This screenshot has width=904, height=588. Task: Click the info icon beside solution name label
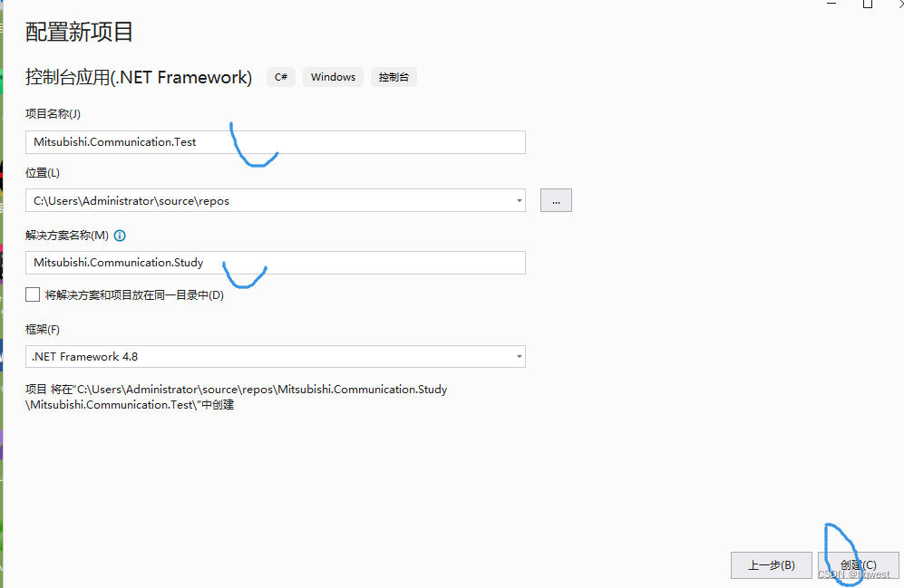(120, 236)
